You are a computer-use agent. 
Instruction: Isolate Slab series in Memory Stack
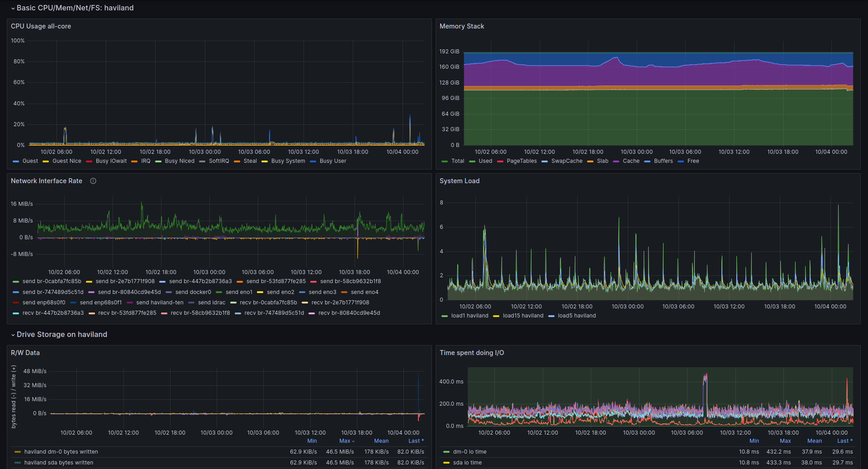pos(602,161)
